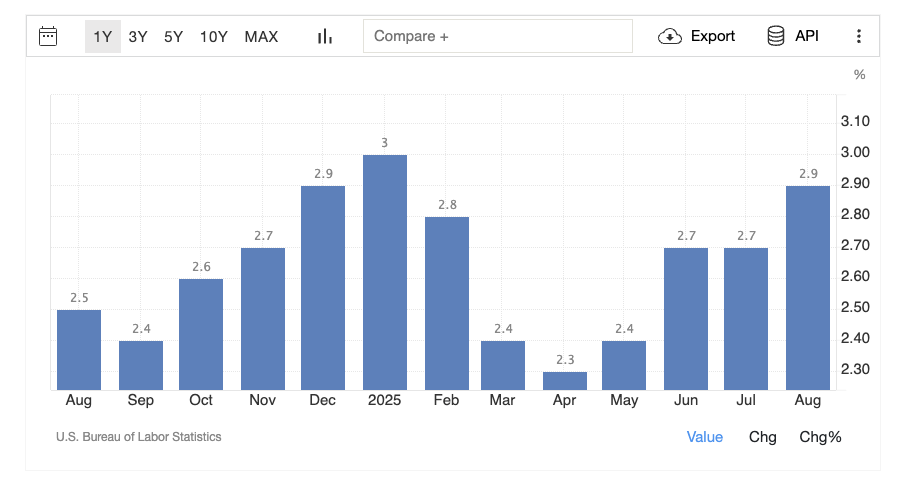Open the calendar date range picker

coord(48,37)
